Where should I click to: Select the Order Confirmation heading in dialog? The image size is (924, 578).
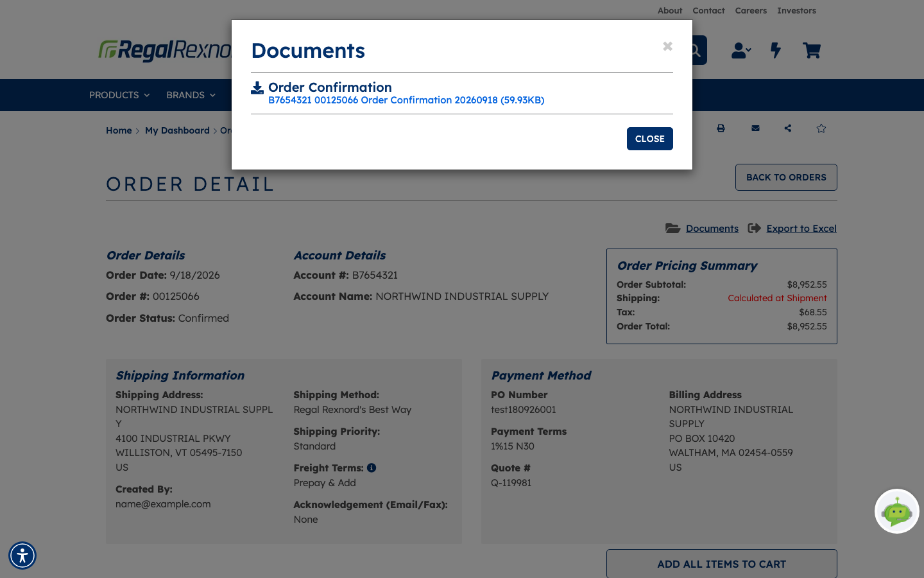[330, 87]
